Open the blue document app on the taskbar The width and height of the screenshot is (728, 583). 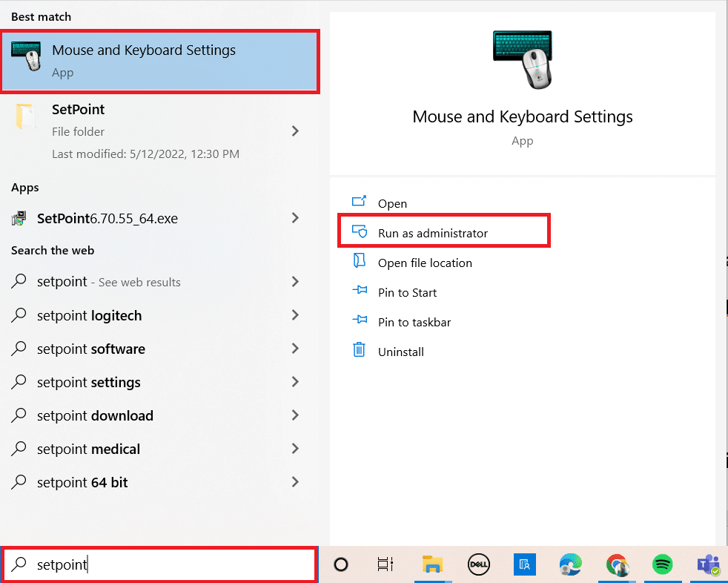pyautogui.click(x=525, y=564)
